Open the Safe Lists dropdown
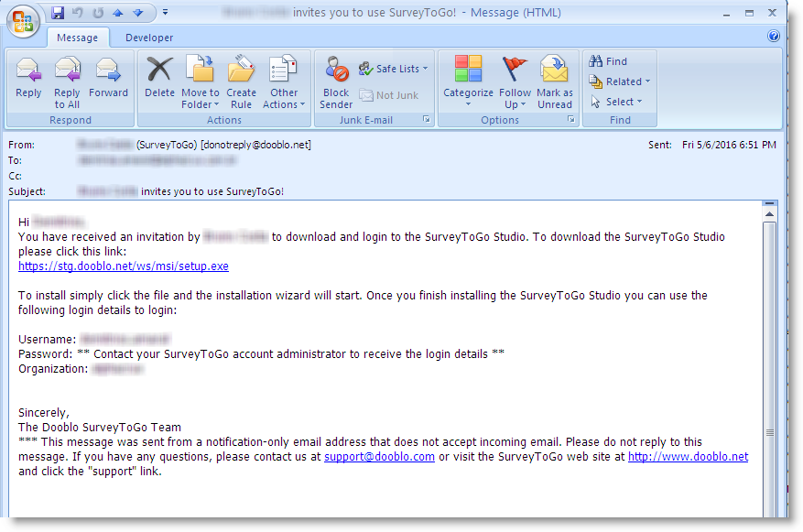The width and height of the screenshot is (803, 532). [x=394, y=69]
